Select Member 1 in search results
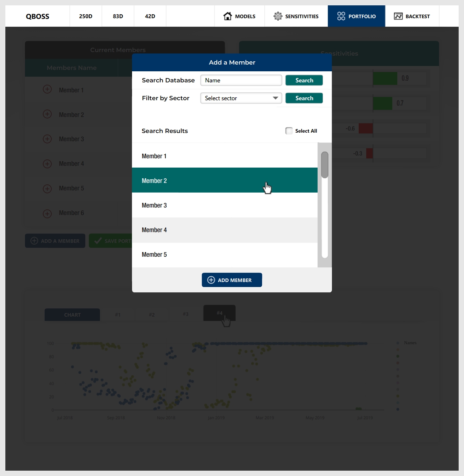The width and height of the screenshot is (464, 476). point(225,155)
